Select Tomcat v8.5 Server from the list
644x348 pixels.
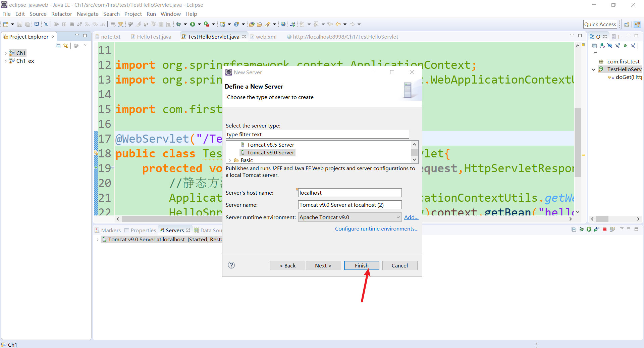[x=270, y=145]
